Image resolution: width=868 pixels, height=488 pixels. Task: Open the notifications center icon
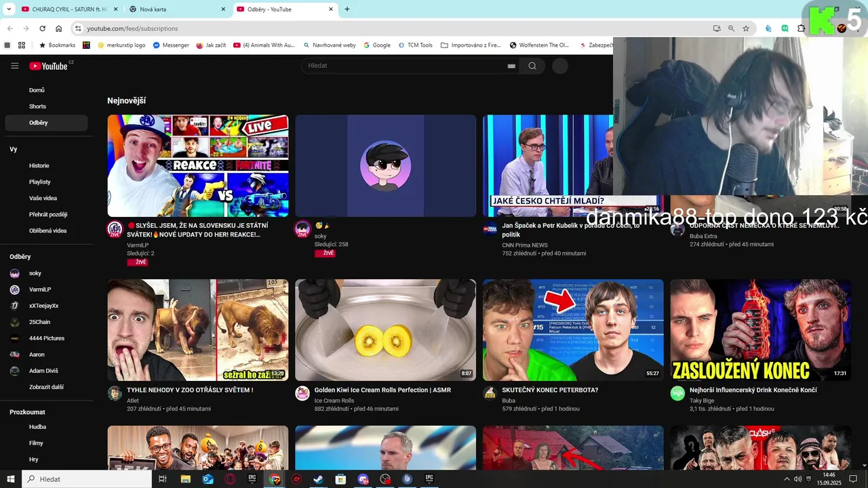coord(853,479)
